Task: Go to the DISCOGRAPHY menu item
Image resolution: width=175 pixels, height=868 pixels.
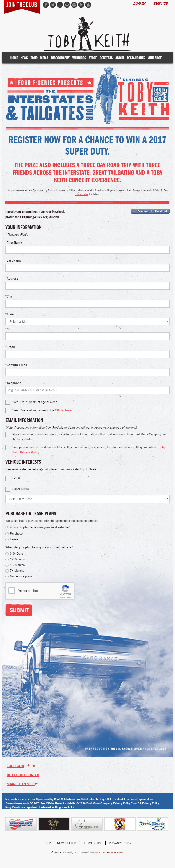Action: click(x=60, y=58)
